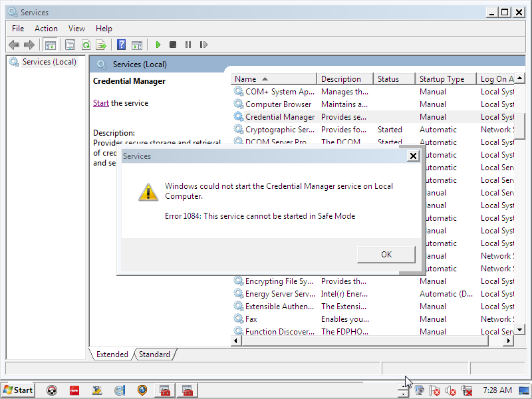Select the Energy Server Service row

pyautogui.click(x=373, y=294)
